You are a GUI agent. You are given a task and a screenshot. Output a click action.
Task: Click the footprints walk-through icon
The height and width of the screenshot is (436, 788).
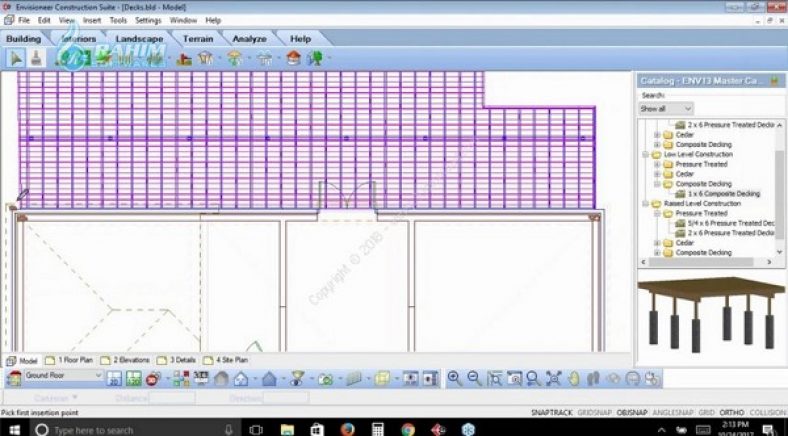tap(593, 379)
